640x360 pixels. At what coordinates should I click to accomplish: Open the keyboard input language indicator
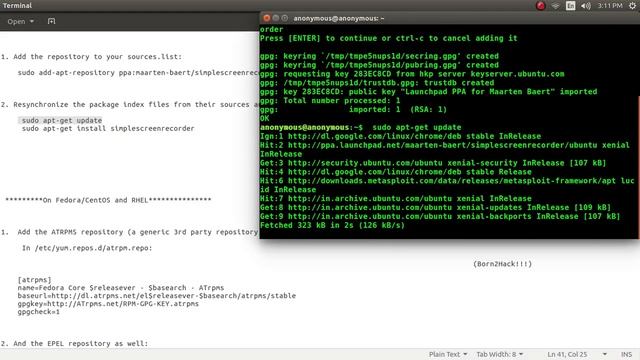[x=571, y=6]
